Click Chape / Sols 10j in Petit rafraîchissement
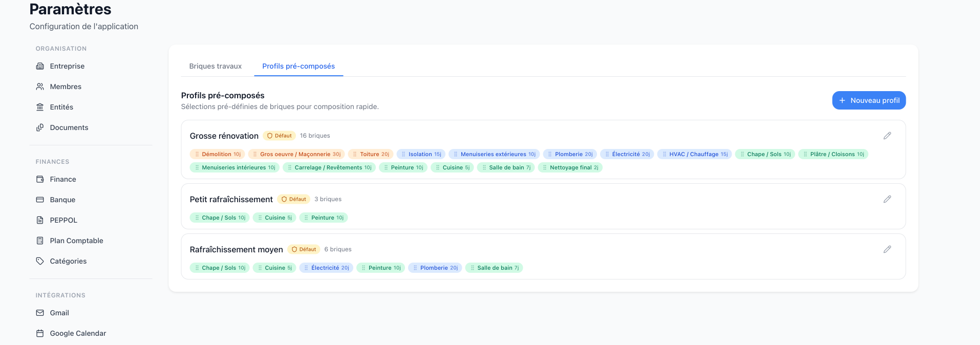 (x=220, y=218)
